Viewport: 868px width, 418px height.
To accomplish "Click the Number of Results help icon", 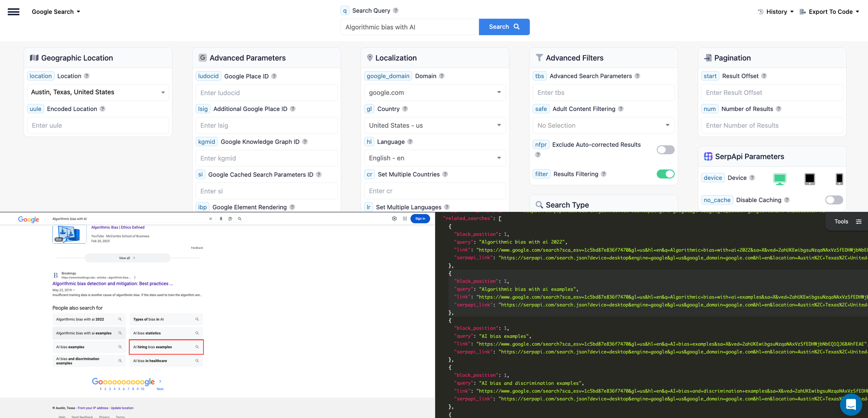I will 779,109.
